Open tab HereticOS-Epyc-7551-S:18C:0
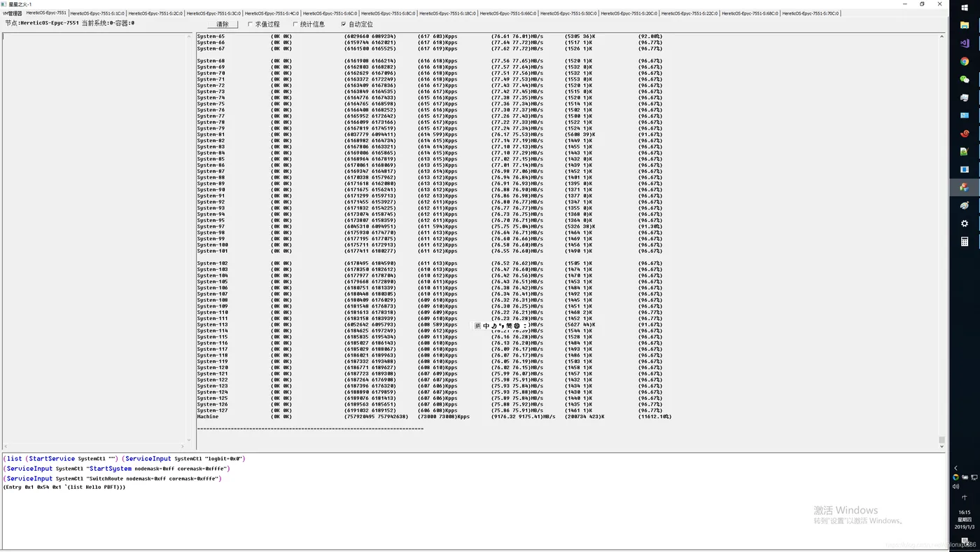The height and width of the screenshot is (552, 980). tap(447, 13)
